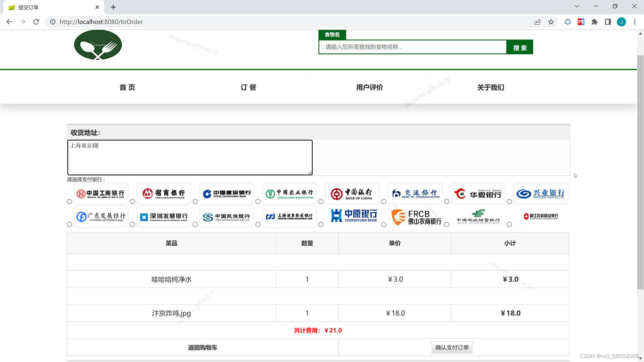Screen dimensions: 644x362
Task: Expand the tab search chevron
Action: (x=577, y=6)
